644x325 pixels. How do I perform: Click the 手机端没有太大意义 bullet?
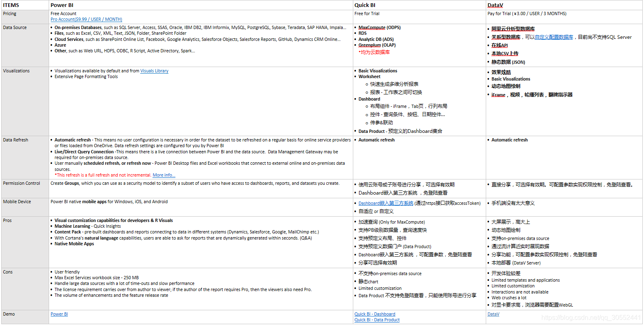513,203
